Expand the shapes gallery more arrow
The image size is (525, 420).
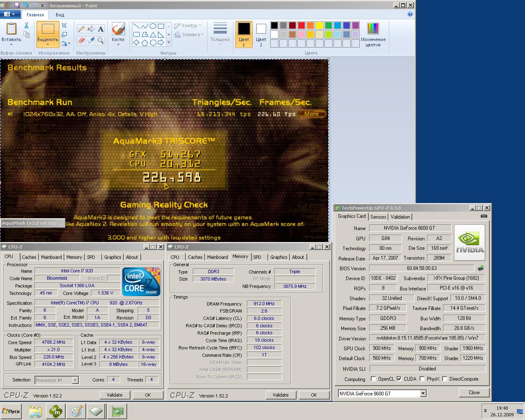point(169,42)
